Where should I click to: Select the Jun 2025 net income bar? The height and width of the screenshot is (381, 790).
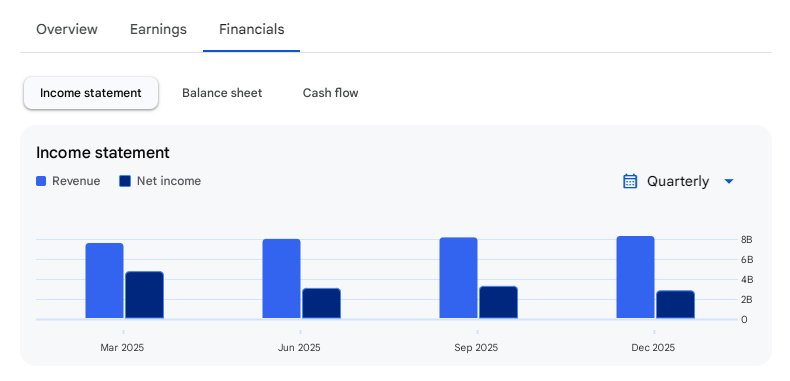pyautogui.click(x=321, y=303)
